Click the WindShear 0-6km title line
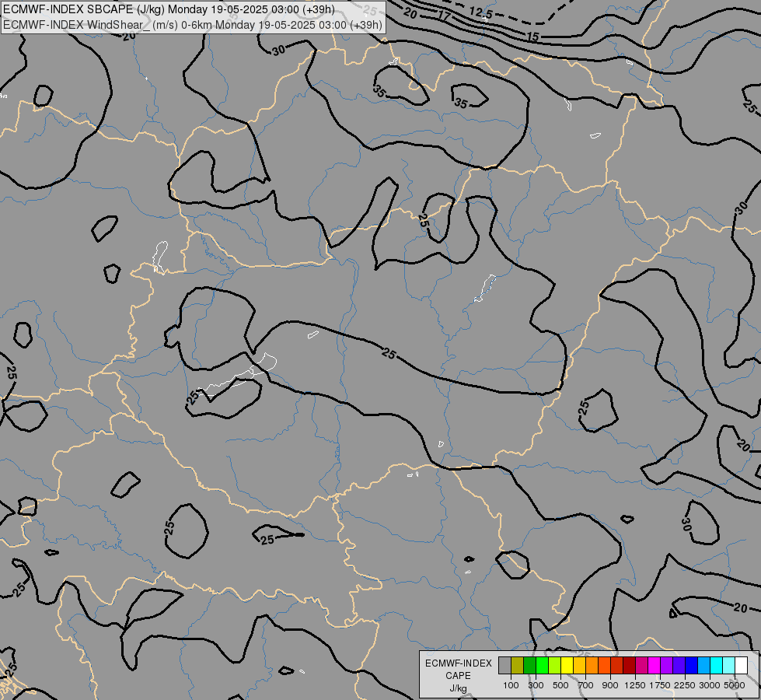Image resolution: width=761 pixels, height=700 pixels. click(193, 25)
